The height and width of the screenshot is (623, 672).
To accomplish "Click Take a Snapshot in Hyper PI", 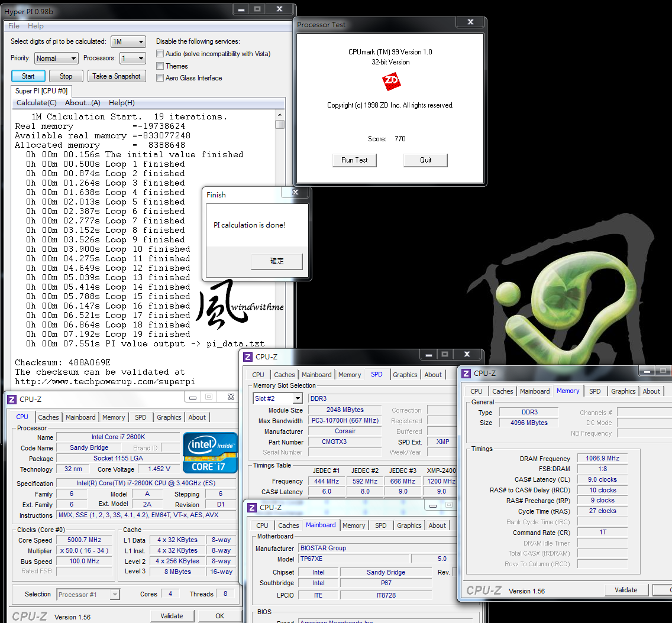I will coord(116,76).
